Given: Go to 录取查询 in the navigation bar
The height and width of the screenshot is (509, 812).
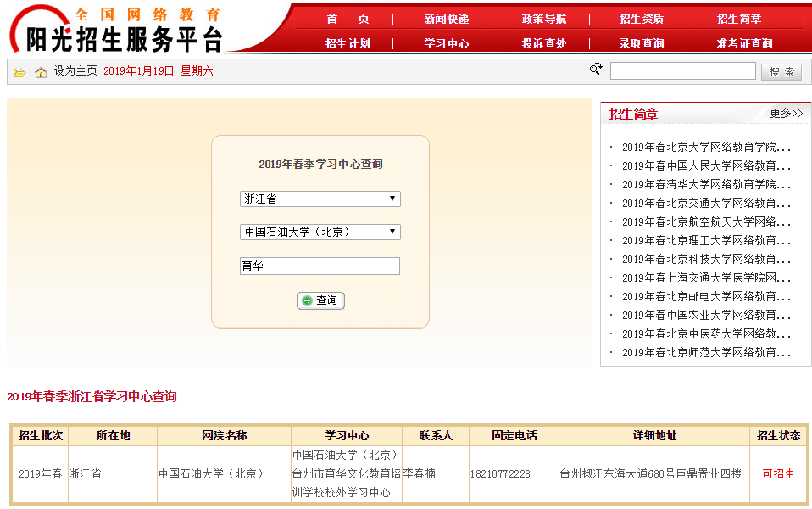Looking at the screenshot, I should point(641,43).
